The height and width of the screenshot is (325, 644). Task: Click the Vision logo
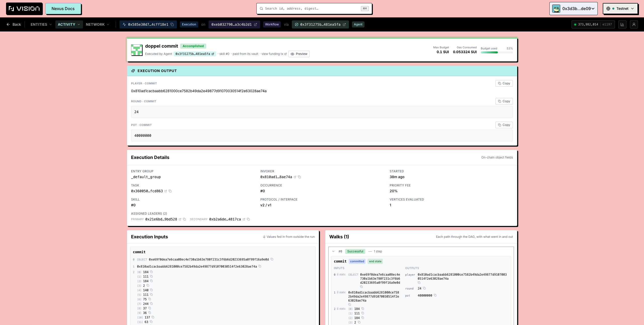[24, 9]
